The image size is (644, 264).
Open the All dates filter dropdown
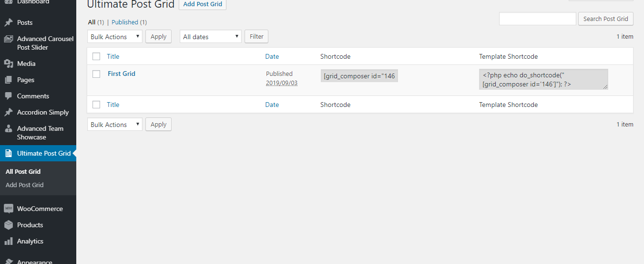(x=211, y=36)
